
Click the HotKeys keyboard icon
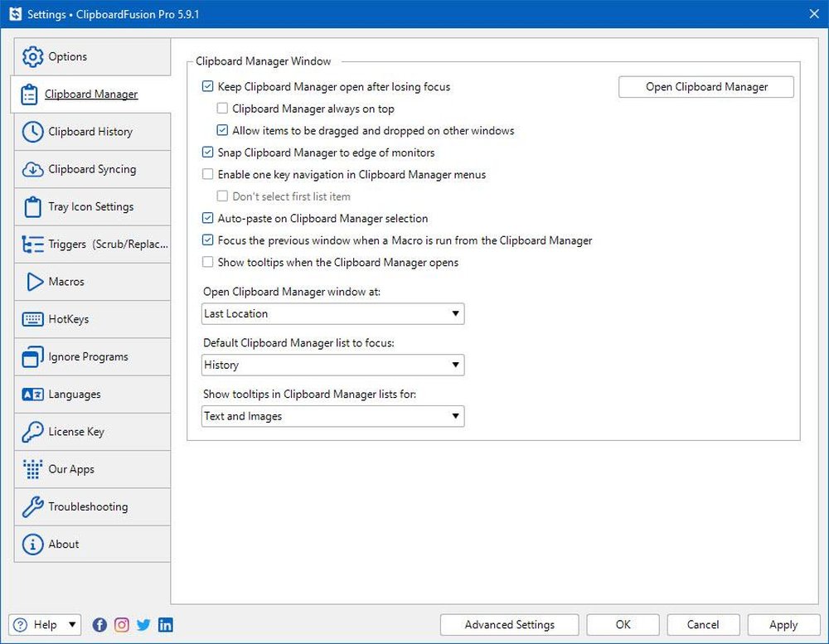[32, 319]
